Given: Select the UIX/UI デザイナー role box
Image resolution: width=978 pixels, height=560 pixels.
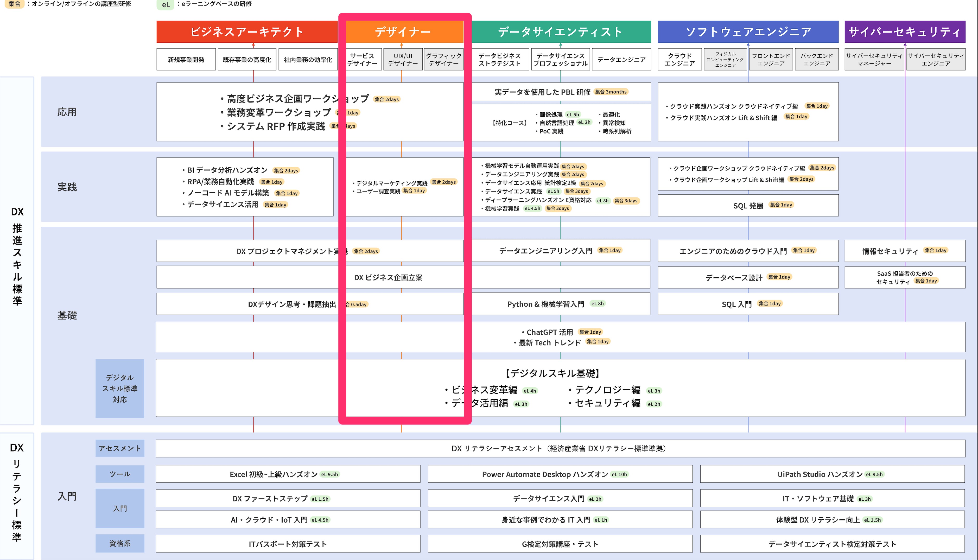Looking at the screenshot, I should pyautogui.click(x=403, y=60).
